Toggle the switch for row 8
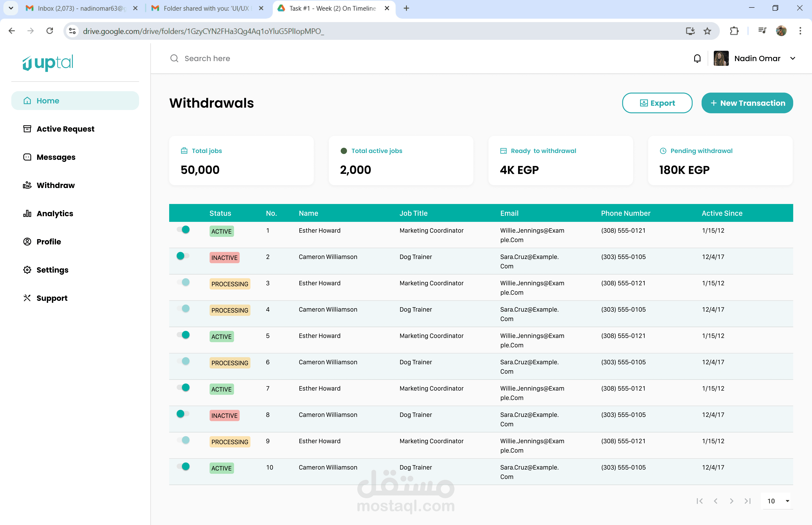This screenshot has width=812, height=525. pos(183,414)
